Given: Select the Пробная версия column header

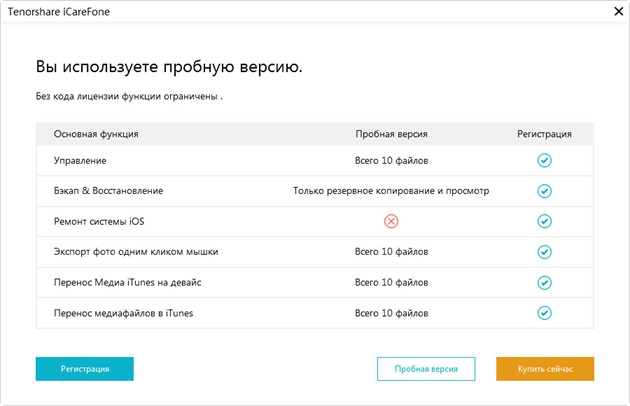Looking at the screenshot, I should coord(391,134).
